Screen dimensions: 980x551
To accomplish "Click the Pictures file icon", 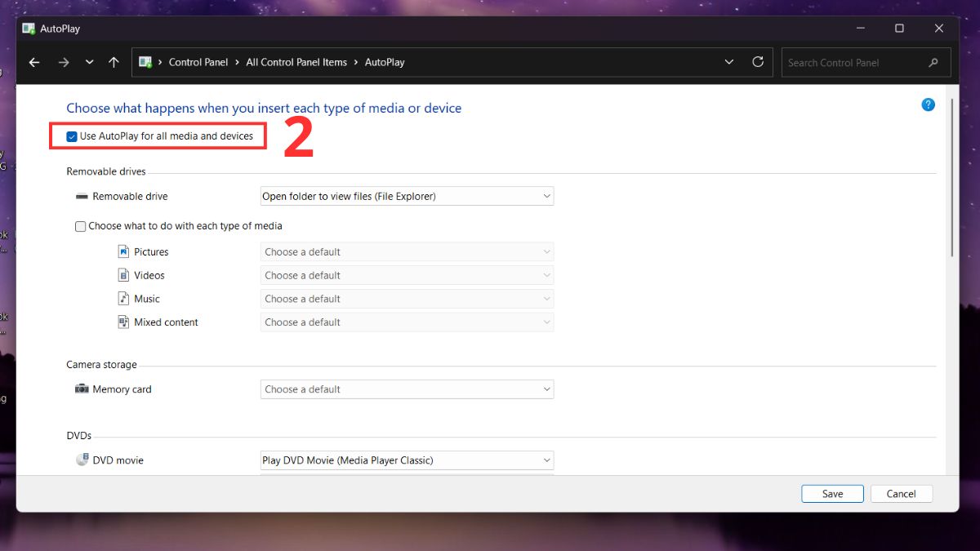I will pos(123,251).
